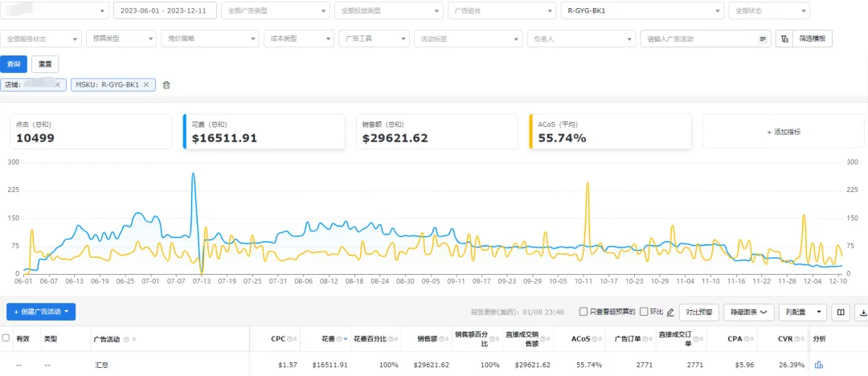Check the 只查看超预算的 checkbox
This screenshot has height=376, width=868.
tap(583, 312)
